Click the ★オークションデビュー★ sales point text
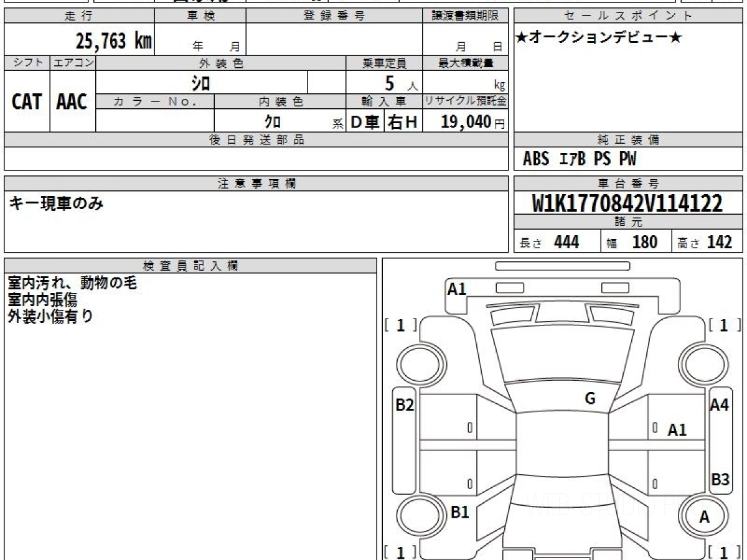 (599, 38)
